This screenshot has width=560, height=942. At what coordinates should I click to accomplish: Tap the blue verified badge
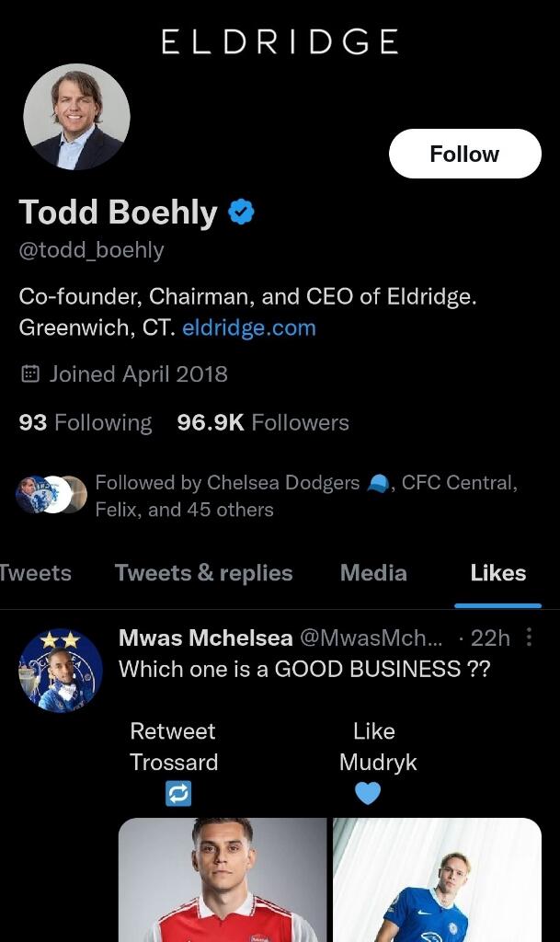[x=241, y=213]
